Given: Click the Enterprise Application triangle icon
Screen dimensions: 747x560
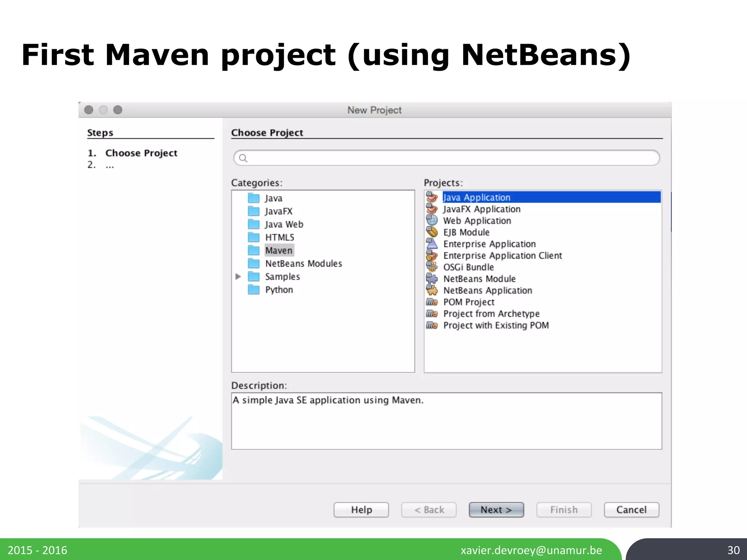Looking at the screenshot, I should 432,244.
